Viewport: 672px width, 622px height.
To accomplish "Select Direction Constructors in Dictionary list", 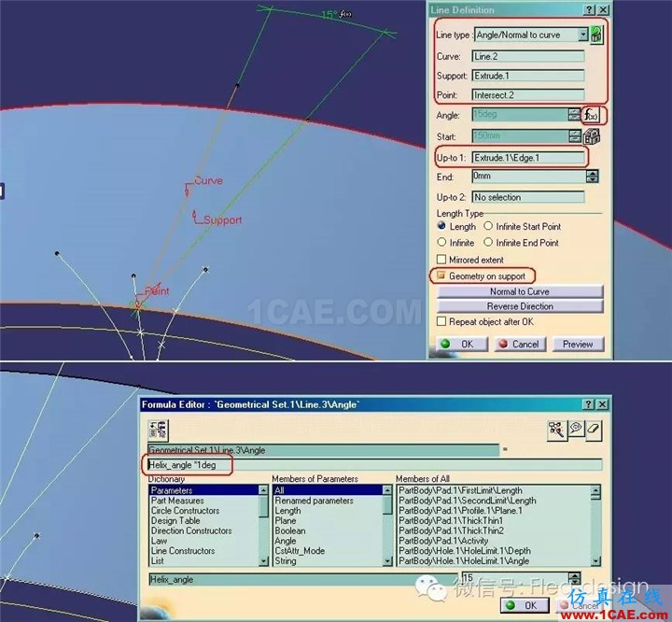I will [204, 530].
